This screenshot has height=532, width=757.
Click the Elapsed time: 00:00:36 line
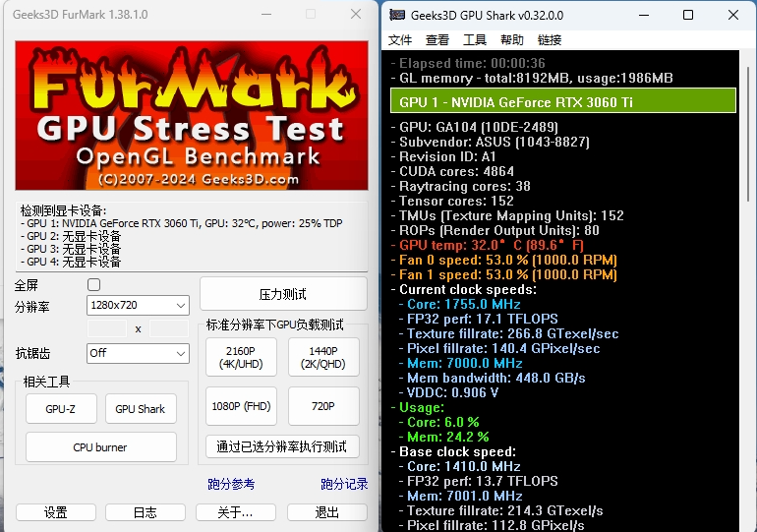pyautogui.click(x=468, y=63)
